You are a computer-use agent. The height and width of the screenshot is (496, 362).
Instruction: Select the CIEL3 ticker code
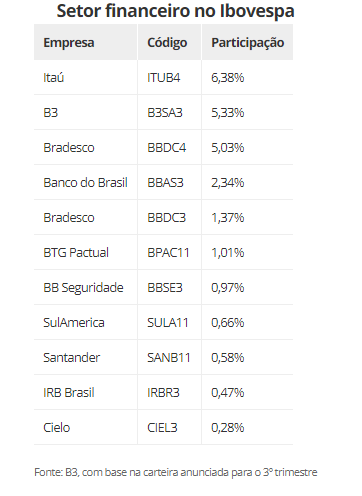tap(162, 428)
